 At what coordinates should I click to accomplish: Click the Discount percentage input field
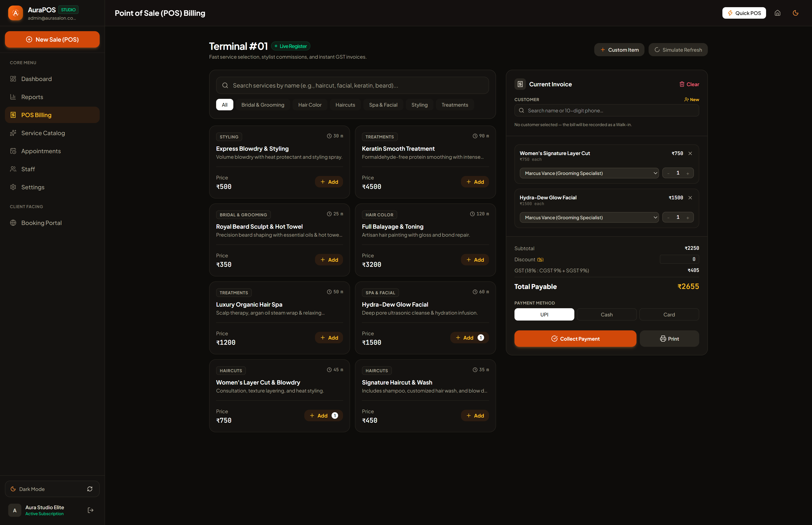[679, 259]
